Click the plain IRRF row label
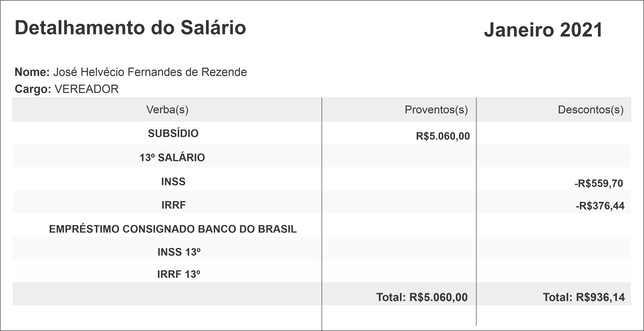Screen dimensions: 644x331 174,205
